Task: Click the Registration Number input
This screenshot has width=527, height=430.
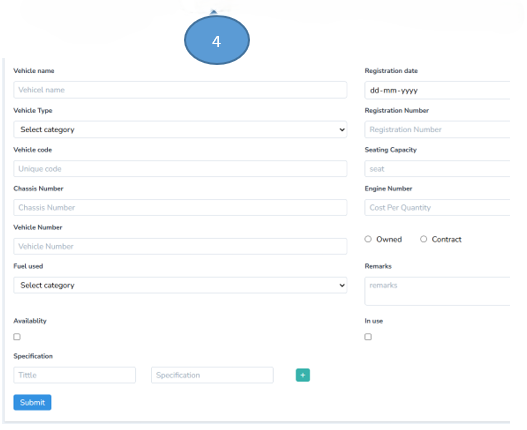Action: click(x=437, y=129)
